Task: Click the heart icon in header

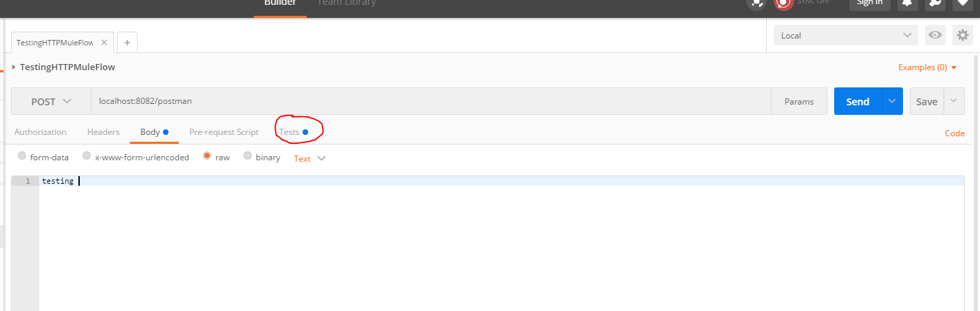Action: click(962, 3)
